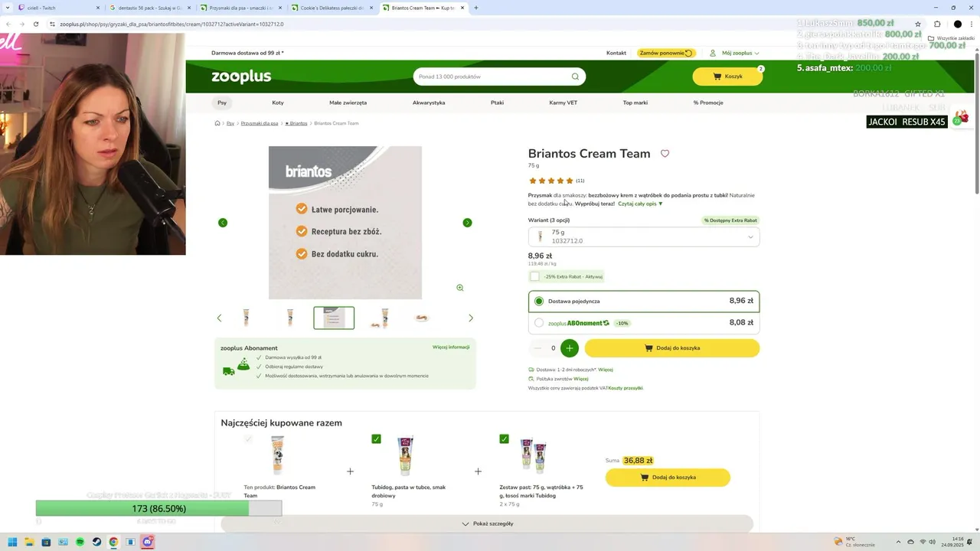Open Koszty przesyłki link
Image resolution: width=980 pixels, height=551 pixels.
pyautogui.click(x=626, y=388)
